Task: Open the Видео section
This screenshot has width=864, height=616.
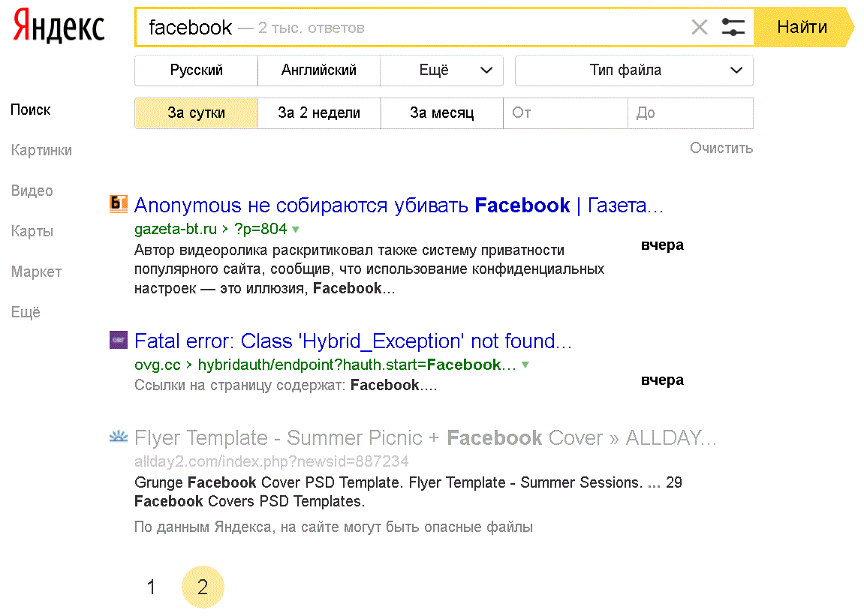Action: point(32,191)
